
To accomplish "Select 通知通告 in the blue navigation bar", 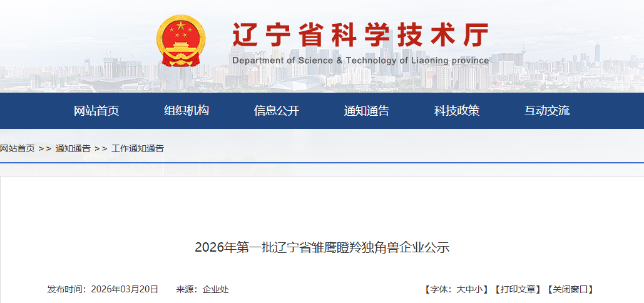I will [367, 111].
